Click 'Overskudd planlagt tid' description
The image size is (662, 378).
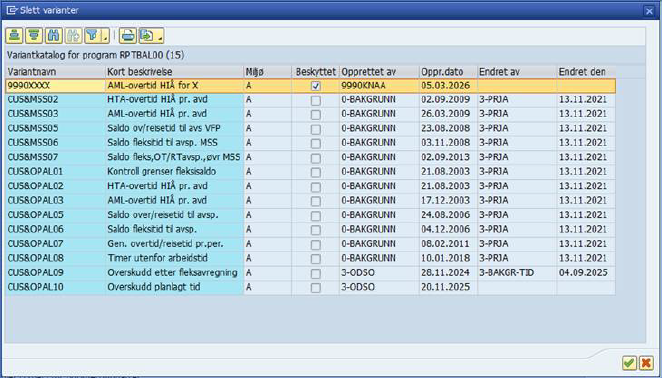coord(174,288)
